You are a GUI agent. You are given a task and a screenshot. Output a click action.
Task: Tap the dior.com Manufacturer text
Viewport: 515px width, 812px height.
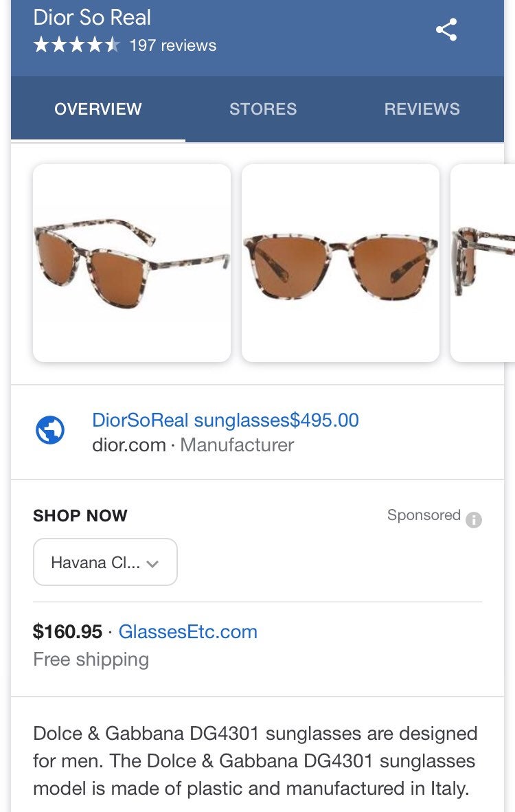pyautogui.click(x=193, y=445)
